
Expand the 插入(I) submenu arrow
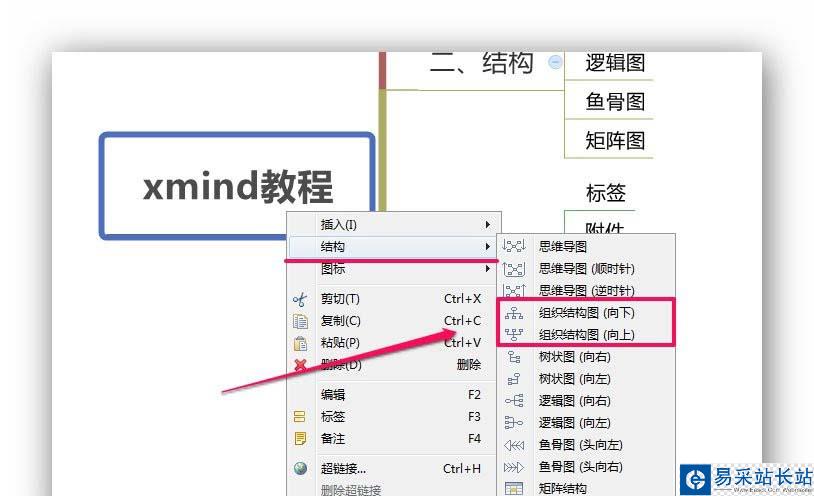click(x=487, y=224)
